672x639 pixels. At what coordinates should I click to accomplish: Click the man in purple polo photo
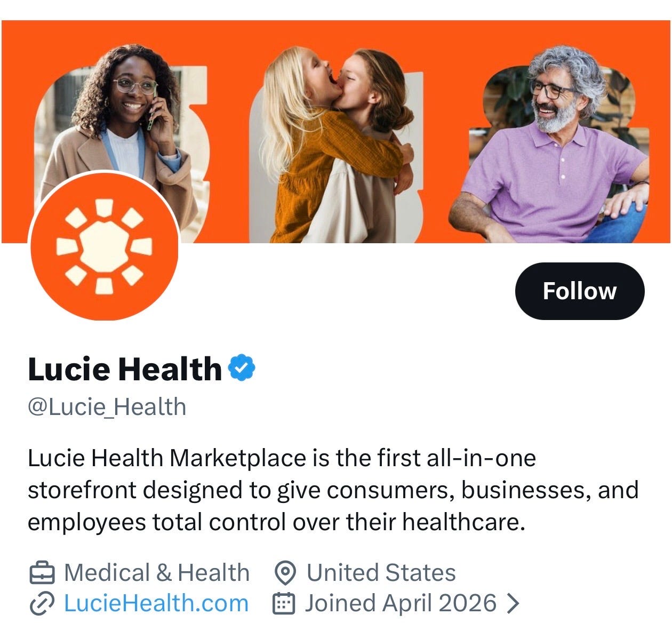coord(552,144)
